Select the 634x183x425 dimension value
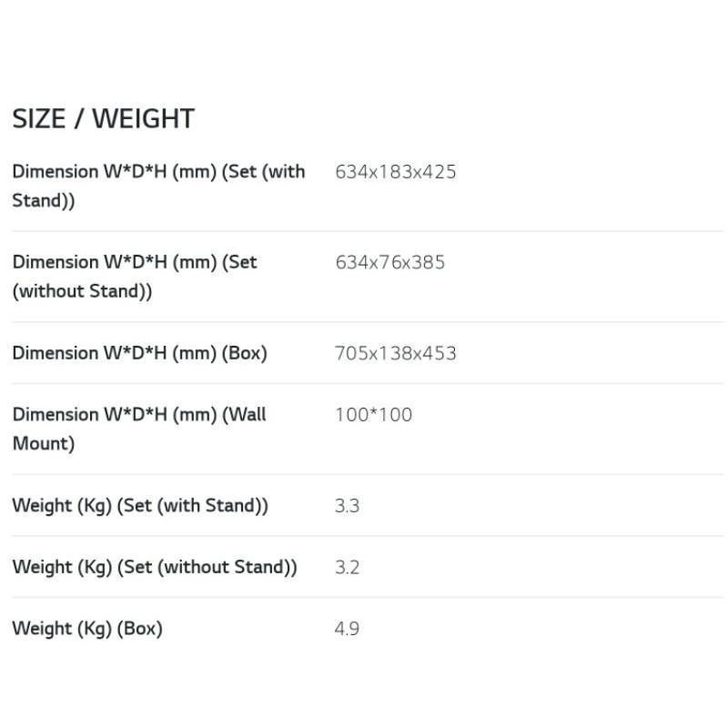Screen dimensions: 728x728 [x=395, y=171]
